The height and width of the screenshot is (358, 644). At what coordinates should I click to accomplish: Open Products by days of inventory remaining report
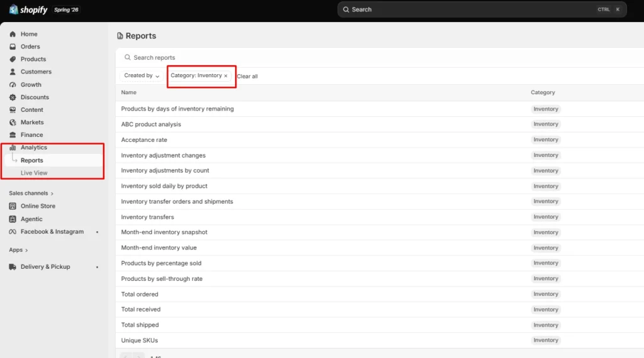tap(177, 109)
